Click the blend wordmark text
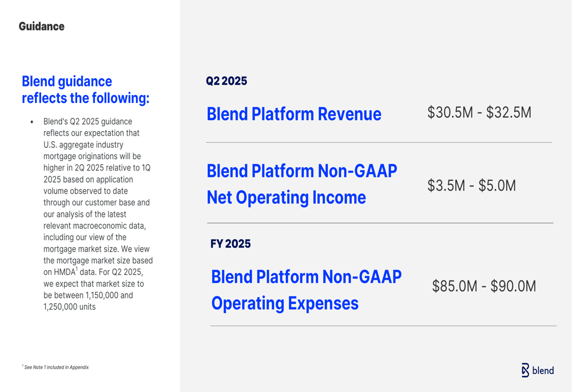Screen dimensions: 572x392 point(543,370)
